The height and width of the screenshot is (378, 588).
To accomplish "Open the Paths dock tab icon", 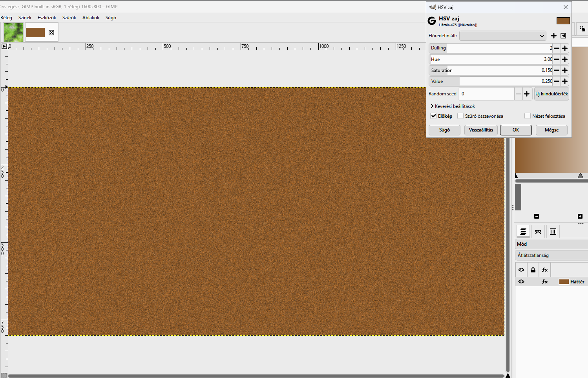I will pos(538,232).
